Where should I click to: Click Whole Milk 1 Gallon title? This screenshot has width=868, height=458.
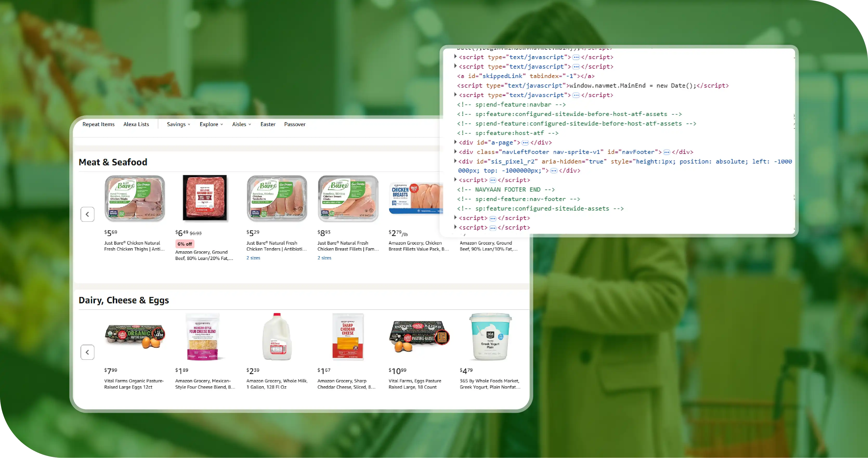pos(277,384)
